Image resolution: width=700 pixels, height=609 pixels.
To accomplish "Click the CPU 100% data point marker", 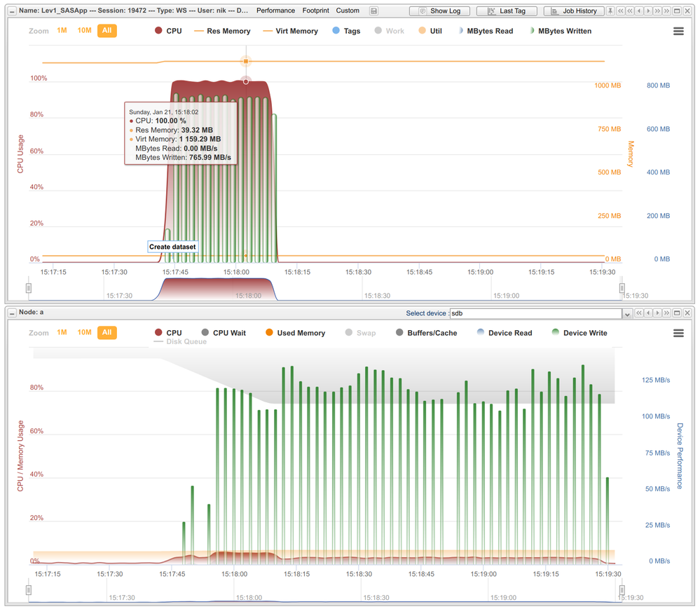I will tap(245, 81).
